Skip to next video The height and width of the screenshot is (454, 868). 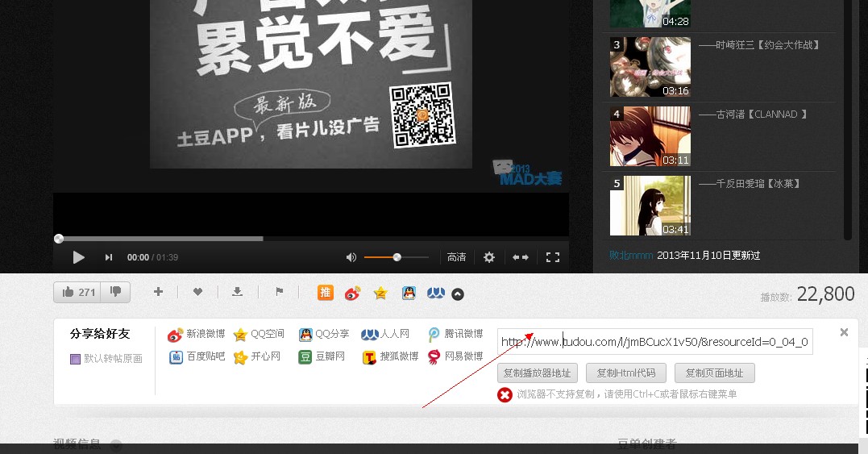(x=109, y=257)
